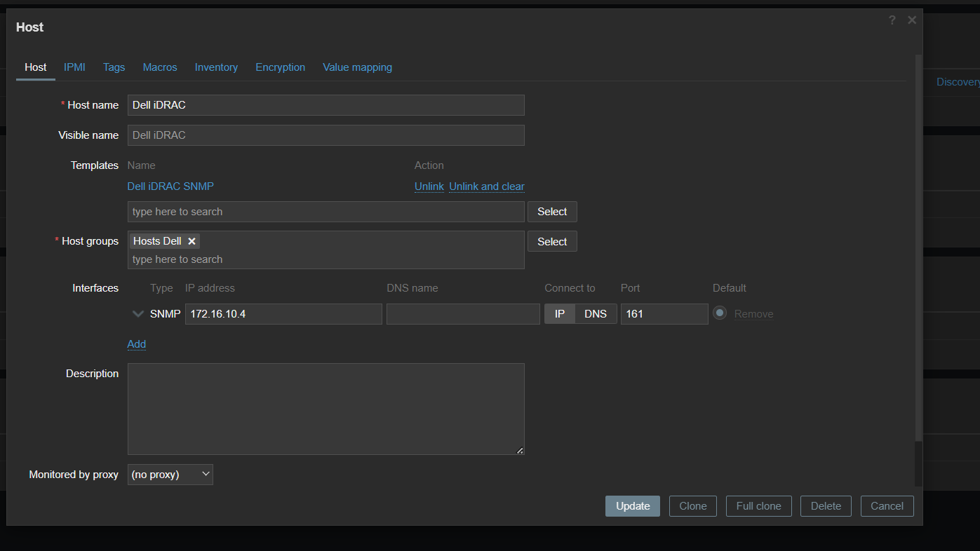
Task: Set Connect to IP option
Action: click(x=559, y=314)
